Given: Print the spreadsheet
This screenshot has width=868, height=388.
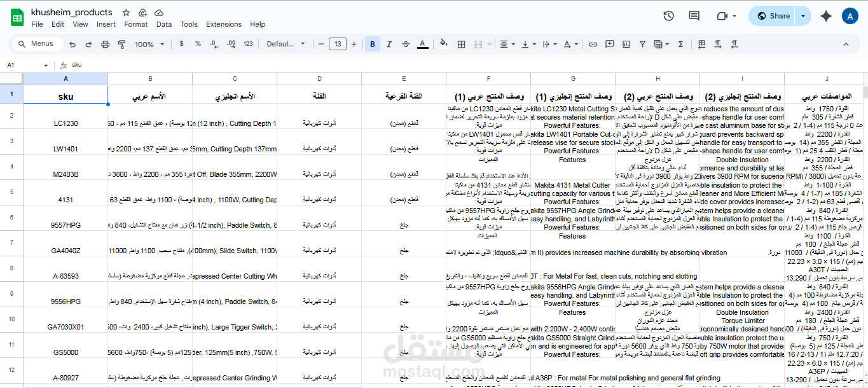Looking at the screenshot, I should click(106, 44).
